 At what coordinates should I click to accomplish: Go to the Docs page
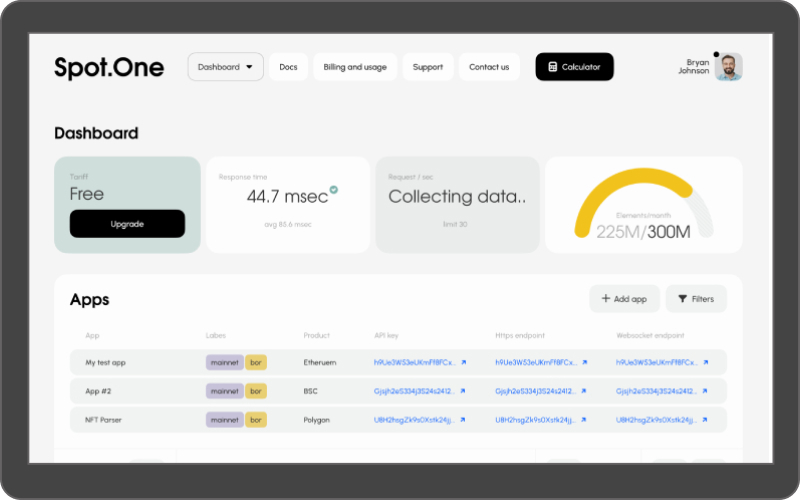(x=288, y=67)
